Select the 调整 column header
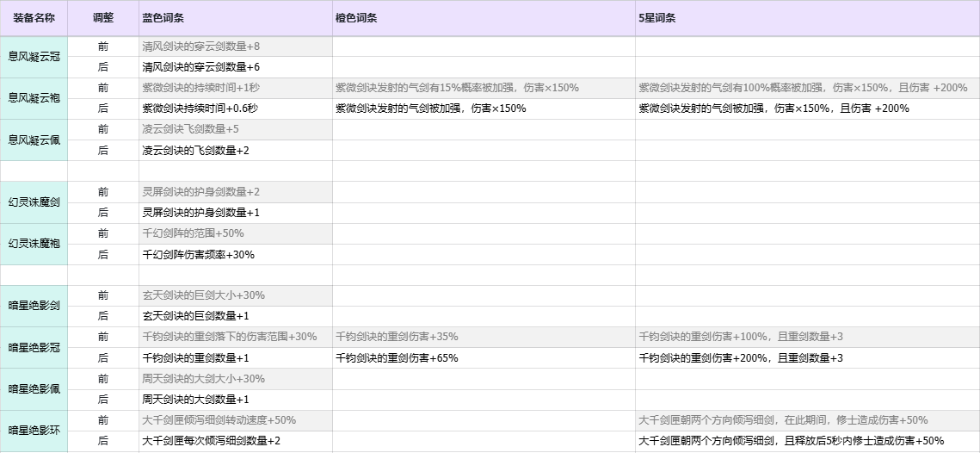 click(102, 18)
